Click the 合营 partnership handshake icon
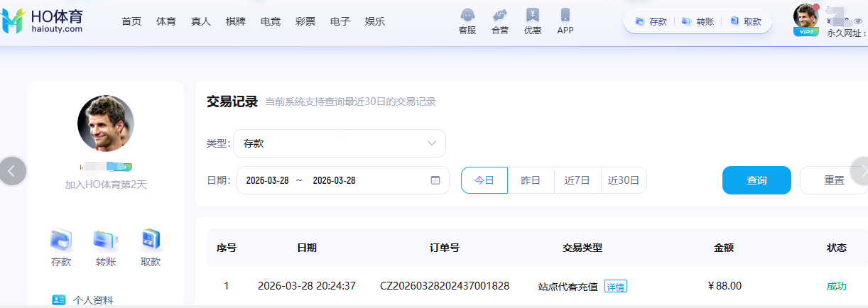 [x=500, y=16]
